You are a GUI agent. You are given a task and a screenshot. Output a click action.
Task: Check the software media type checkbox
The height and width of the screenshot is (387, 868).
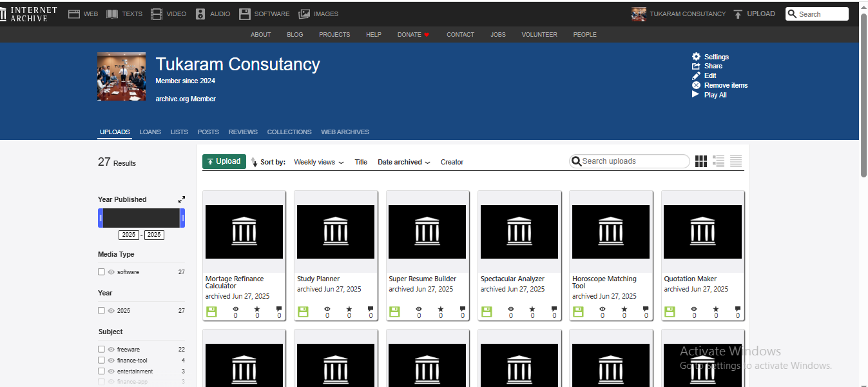pyautogui.click(x=101, y=272)
